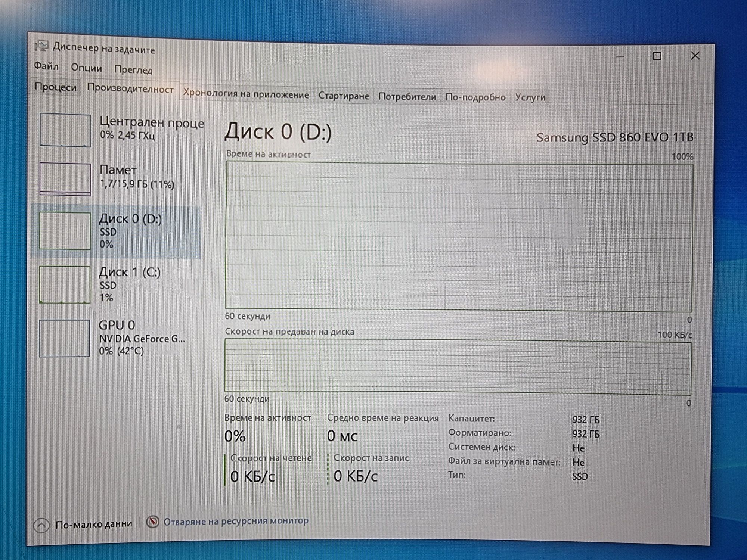
Task: Open the Преглед menu
Action: tap(133, 70)
